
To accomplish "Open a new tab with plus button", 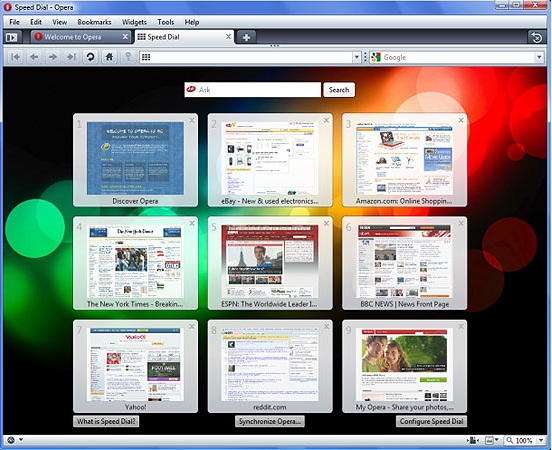I will [x=246, y=37].
